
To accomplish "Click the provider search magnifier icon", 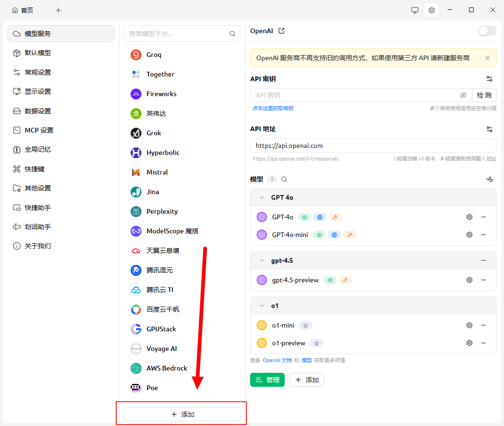I will (232, 34).
